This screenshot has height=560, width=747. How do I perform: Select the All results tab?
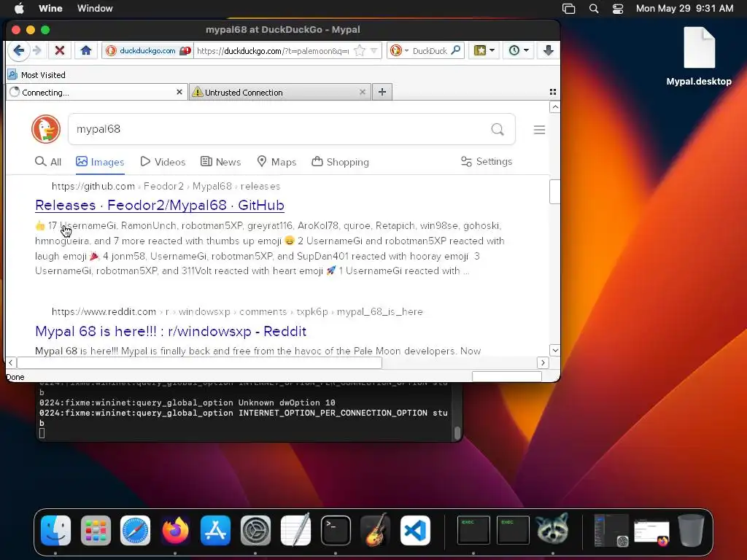coord(48,162)
